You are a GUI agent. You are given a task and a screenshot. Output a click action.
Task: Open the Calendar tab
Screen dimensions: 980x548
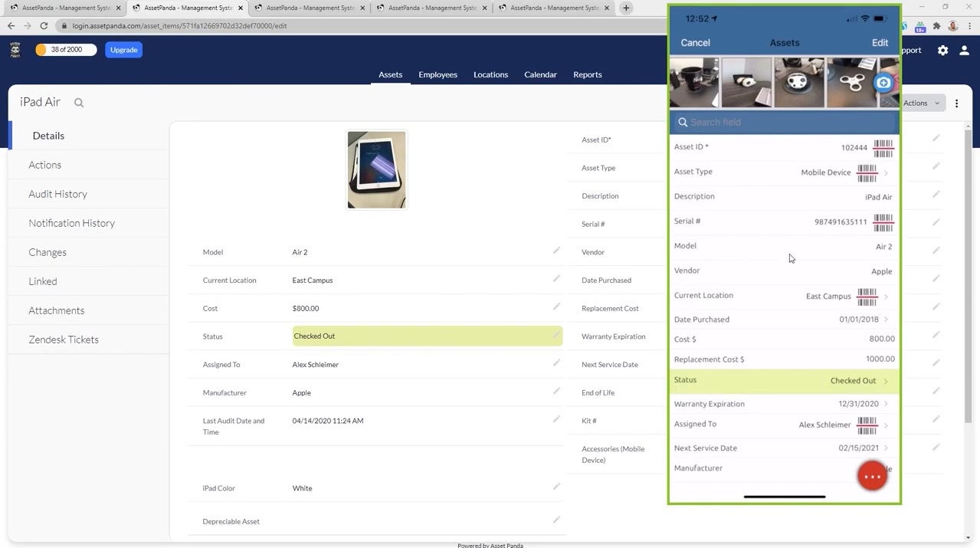(540, 74)
